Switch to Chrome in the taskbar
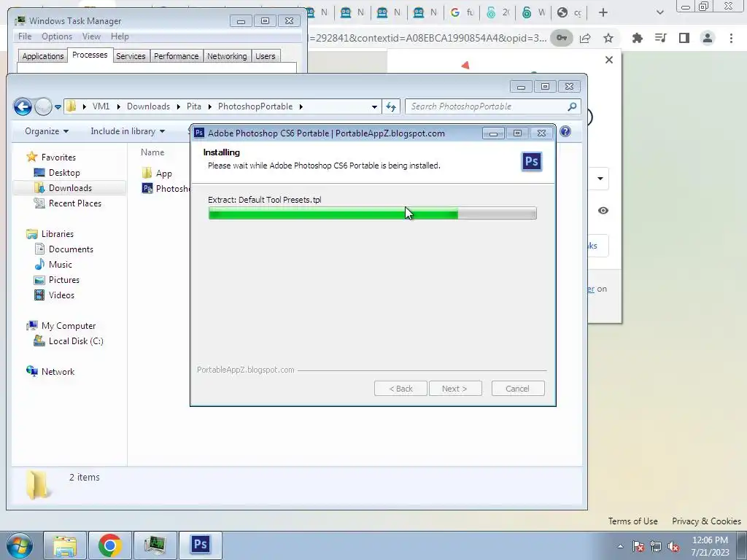This screenshot has height=560, width=747. pos(109,545)
